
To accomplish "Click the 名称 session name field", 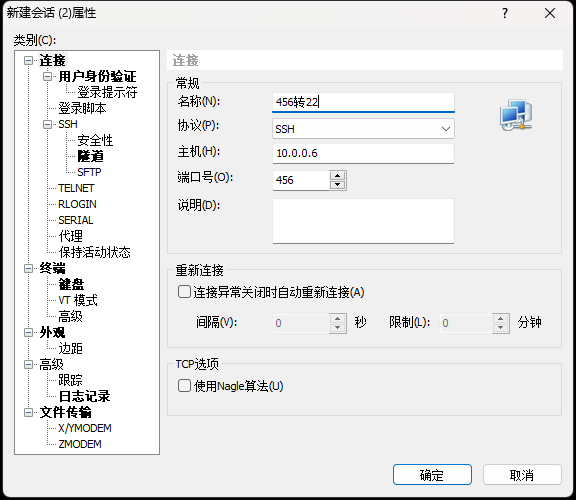I will [363, 102].
